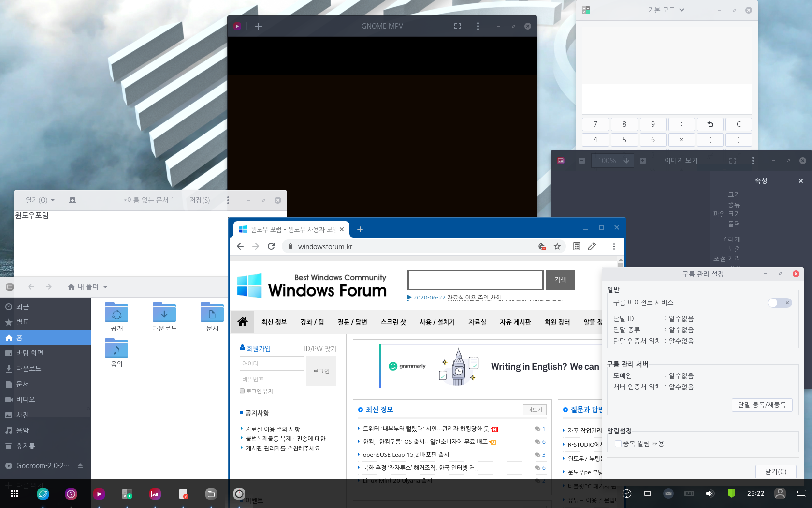Click the plus icon in GNOME MPV header
This screenshot has width=812, height=508.
point(259,26)
